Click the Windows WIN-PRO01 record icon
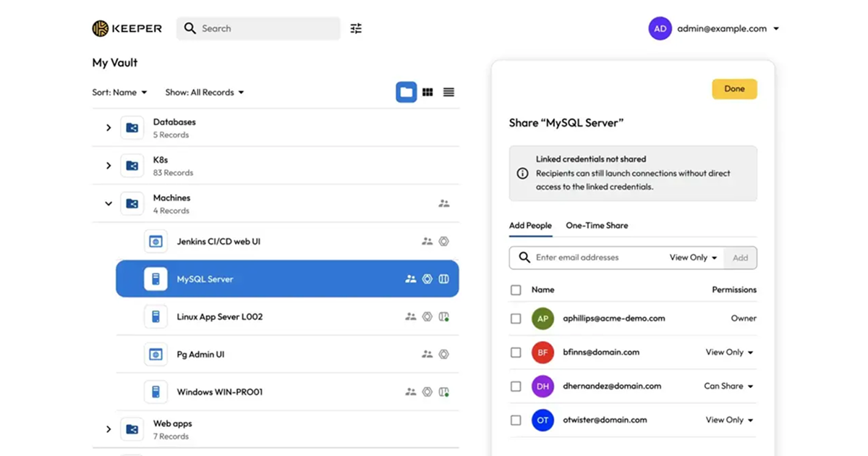This screenshot has width=868, height=456. (156, 392)
